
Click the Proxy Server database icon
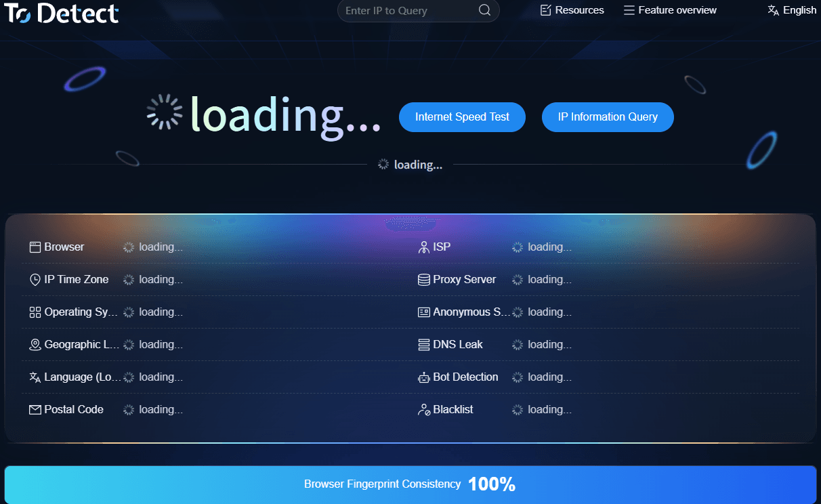(x=424, y=280)
